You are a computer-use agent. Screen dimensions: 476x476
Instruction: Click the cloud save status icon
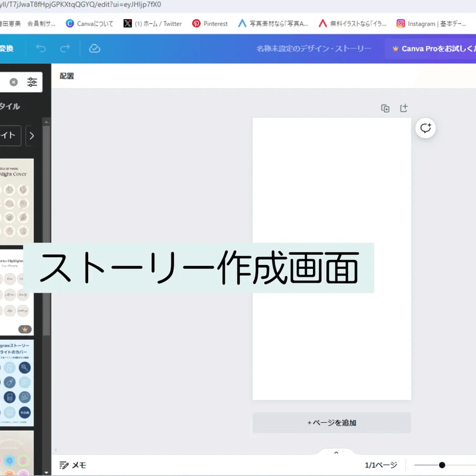[95, 49]
